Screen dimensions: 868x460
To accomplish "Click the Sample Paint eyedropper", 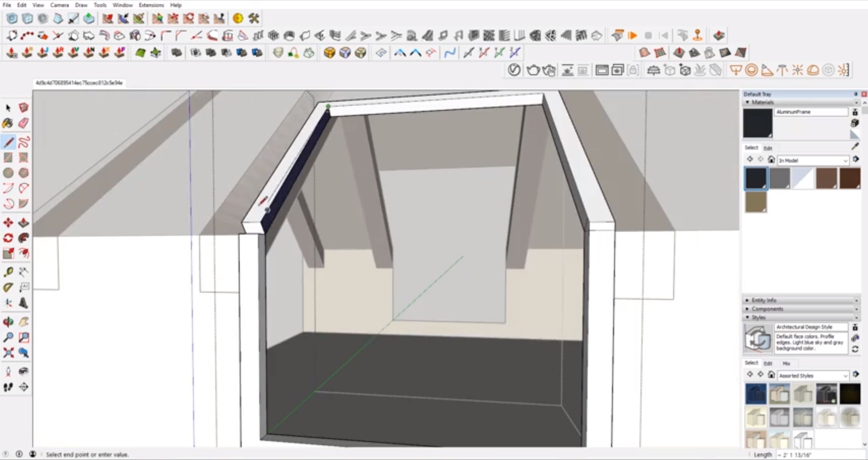I will click(855, 146).
